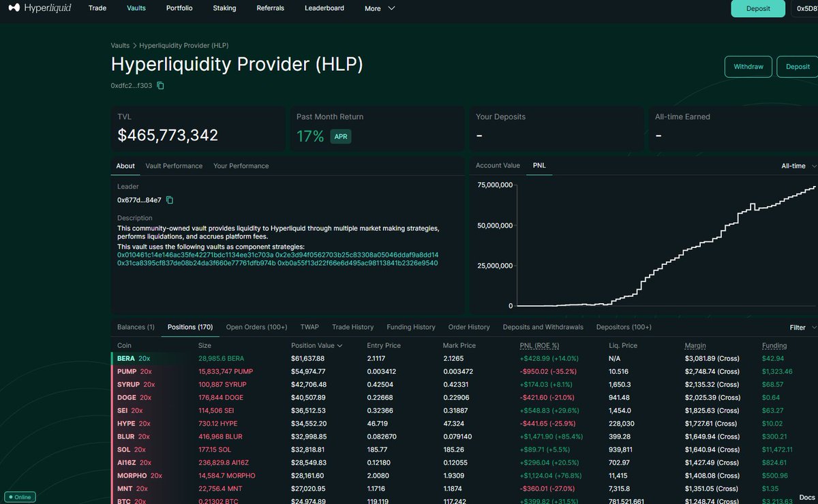
Task: Select the Positions (170) tab
Action: click(190, 327)
